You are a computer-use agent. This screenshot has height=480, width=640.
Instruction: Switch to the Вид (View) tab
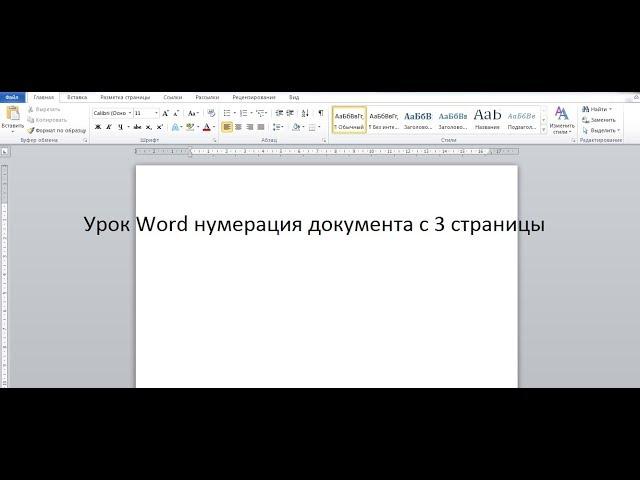coord(294,98)
